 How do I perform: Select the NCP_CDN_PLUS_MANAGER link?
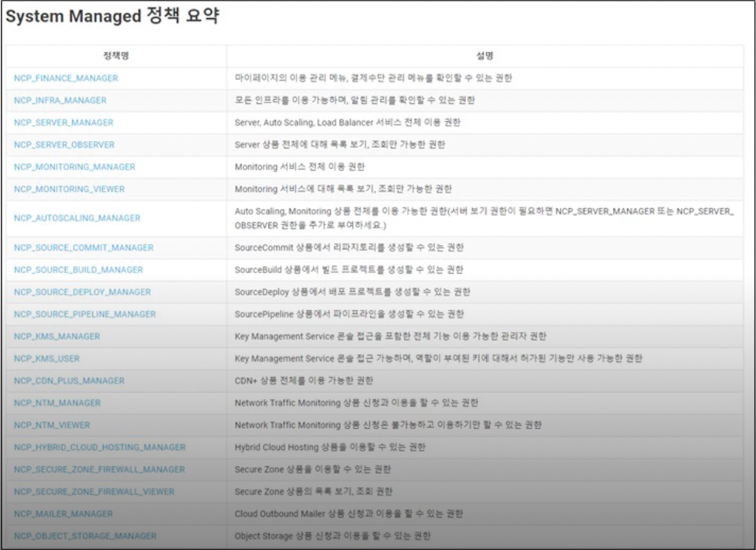(69, 381)
